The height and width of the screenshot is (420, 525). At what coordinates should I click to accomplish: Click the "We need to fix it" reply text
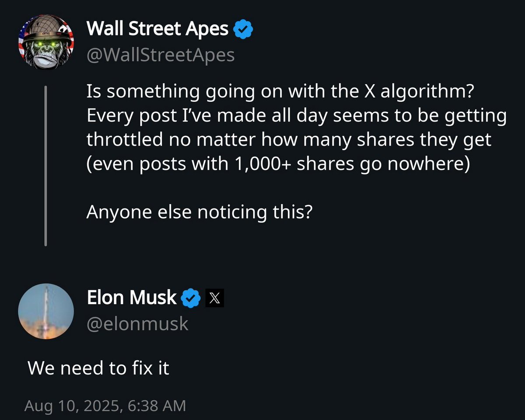click(98, 368)
